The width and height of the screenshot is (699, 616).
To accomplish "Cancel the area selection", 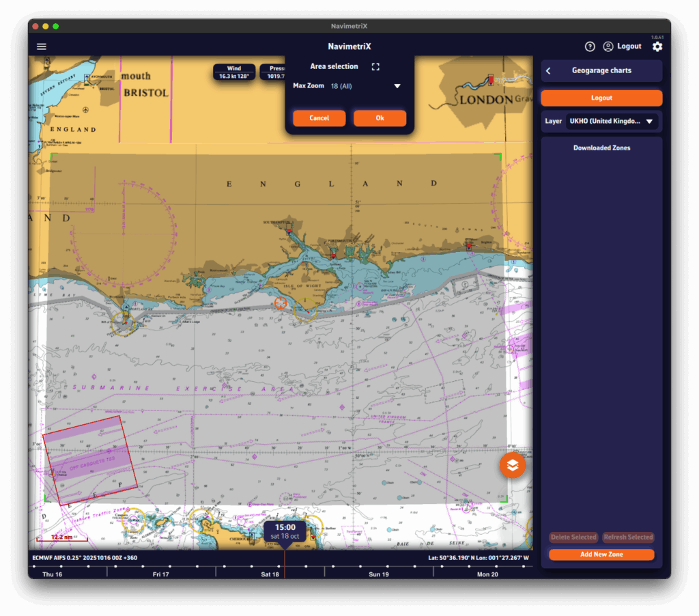I will click(319, 118).
